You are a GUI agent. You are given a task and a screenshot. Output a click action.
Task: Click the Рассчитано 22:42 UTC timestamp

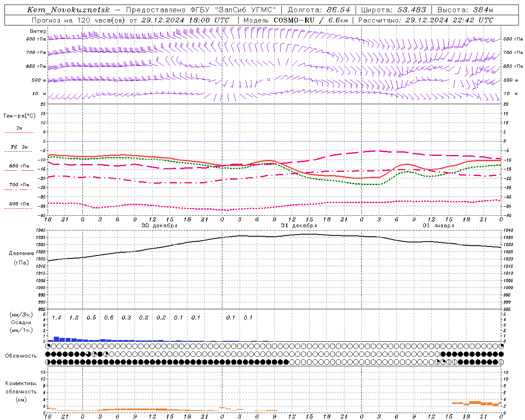coord(426,20)
